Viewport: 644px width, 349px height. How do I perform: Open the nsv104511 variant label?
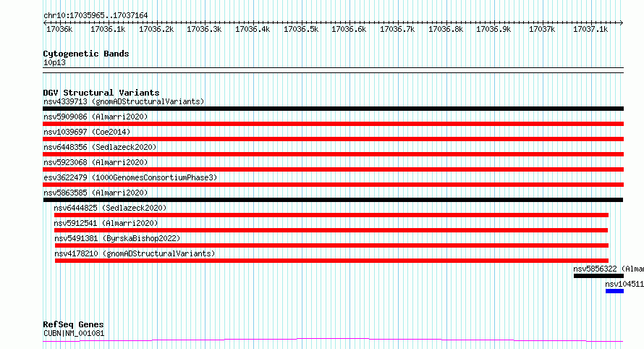click(624, 284)
